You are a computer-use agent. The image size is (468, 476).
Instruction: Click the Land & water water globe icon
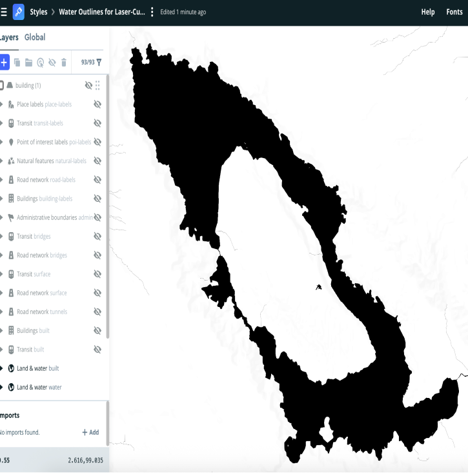click(11, 388)
